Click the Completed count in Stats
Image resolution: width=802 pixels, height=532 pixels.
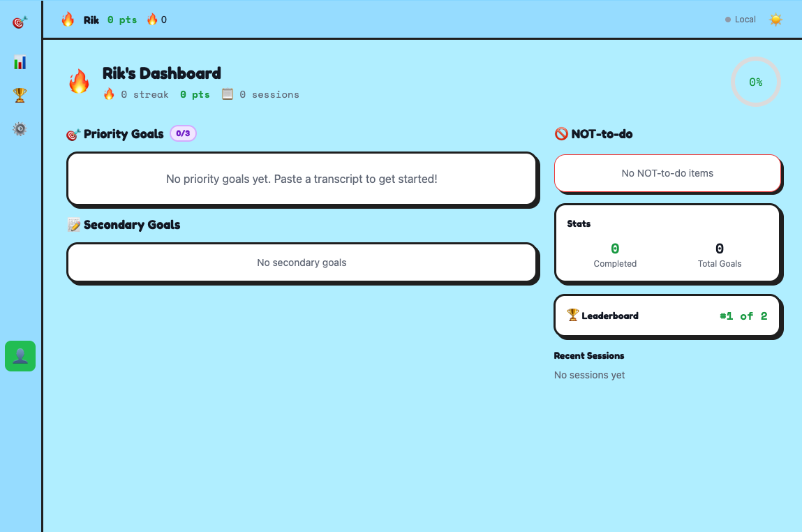pos(615,249)
